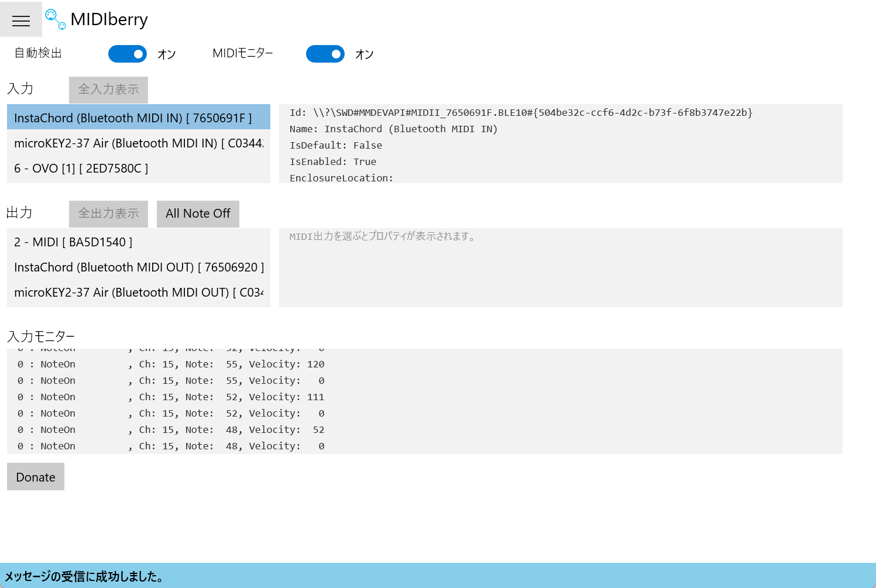Click the EnclosureLocation property line
This screenshot has width=876, height=588.
point(341,178)
